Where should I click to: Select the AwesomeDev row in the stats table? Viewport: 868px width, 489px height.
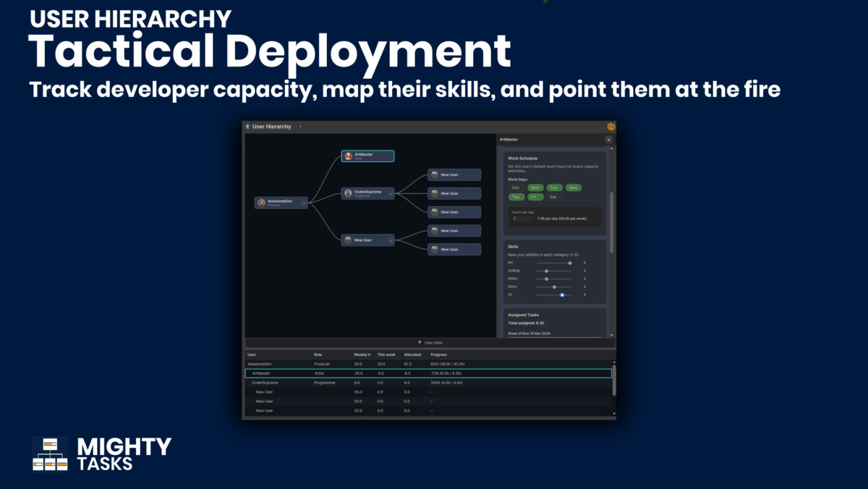pos(428,364)
